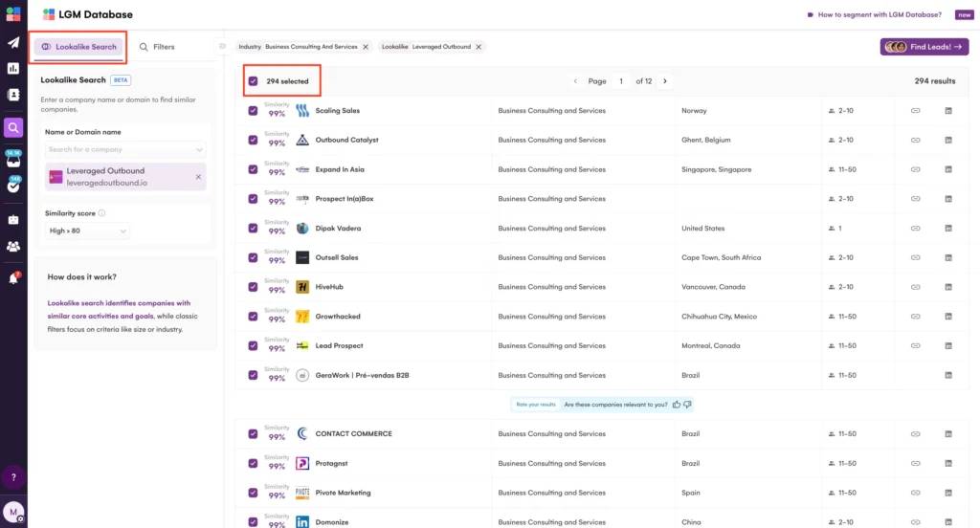Open the Search for a company dropdown
980x528 pixels.
[x=126, y=150]
